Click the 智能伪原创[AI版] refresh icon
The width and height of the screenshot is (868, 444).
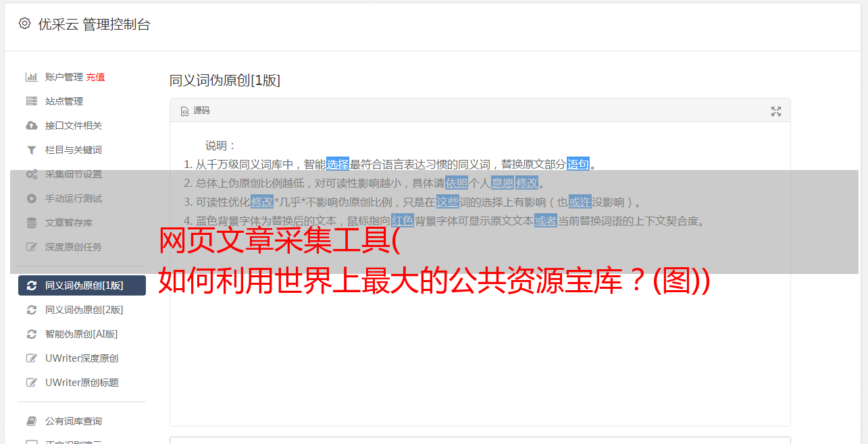[31, 334]
